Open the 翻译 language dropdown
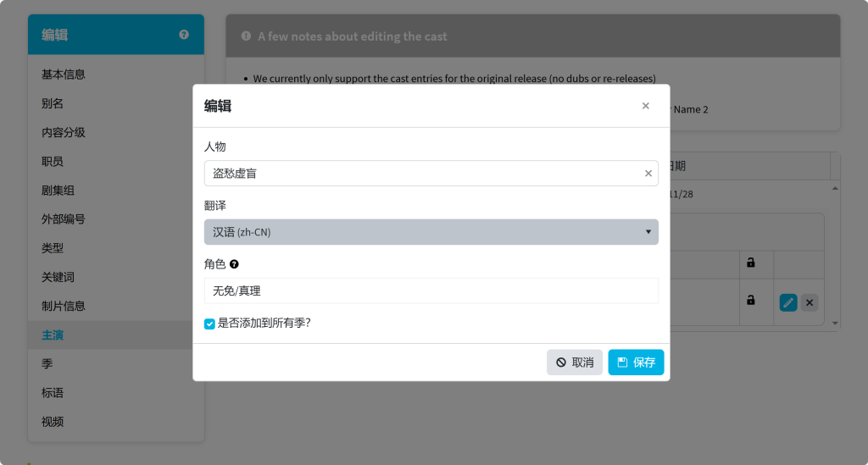Screen dimensions: 868x465 431,232
